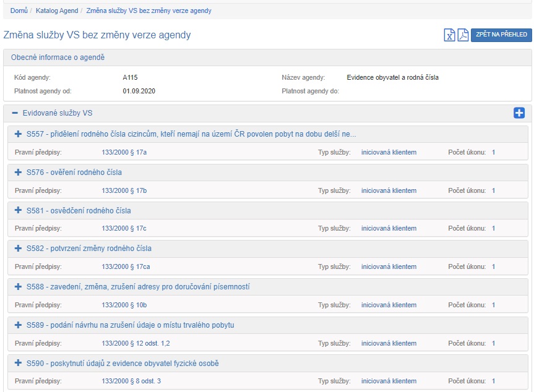Export the page to Excel file icon
The height and width of the screenshot is (392, 534).
450,35
